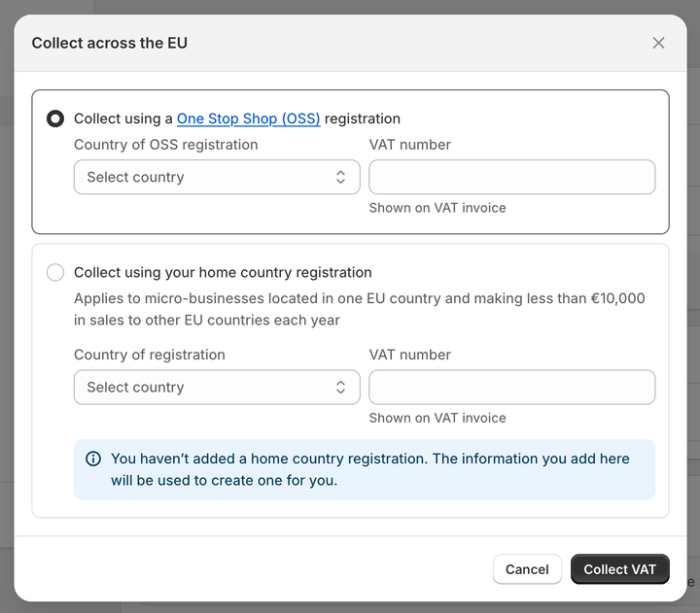This screenshot has width=700, height=613.
Task: Focus the VAT number field under home country registration
Action: click(x=512, y=388)
